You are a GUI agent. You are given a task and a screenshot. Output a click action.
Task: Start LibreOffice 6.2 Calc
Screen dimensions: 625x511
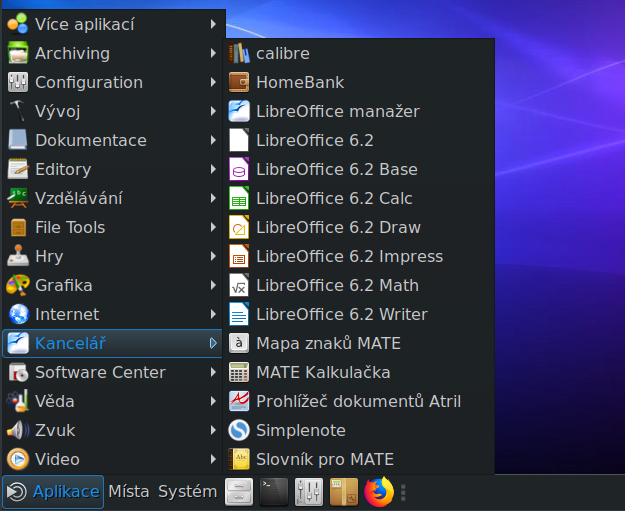pyautogui.click(x=334, y=198)
